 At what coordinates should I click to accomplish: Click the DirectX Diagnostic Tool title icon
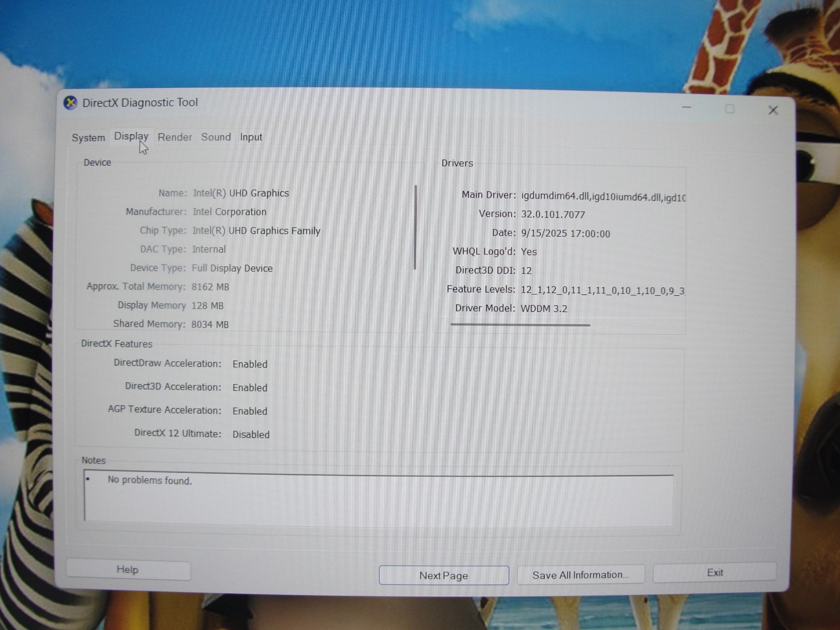70,103
